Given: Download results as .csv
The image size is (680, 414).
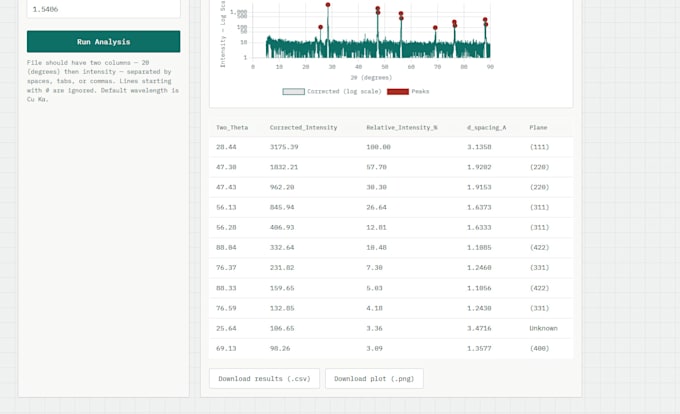Looking at the screenshot, I should click(x=264, y=378).
